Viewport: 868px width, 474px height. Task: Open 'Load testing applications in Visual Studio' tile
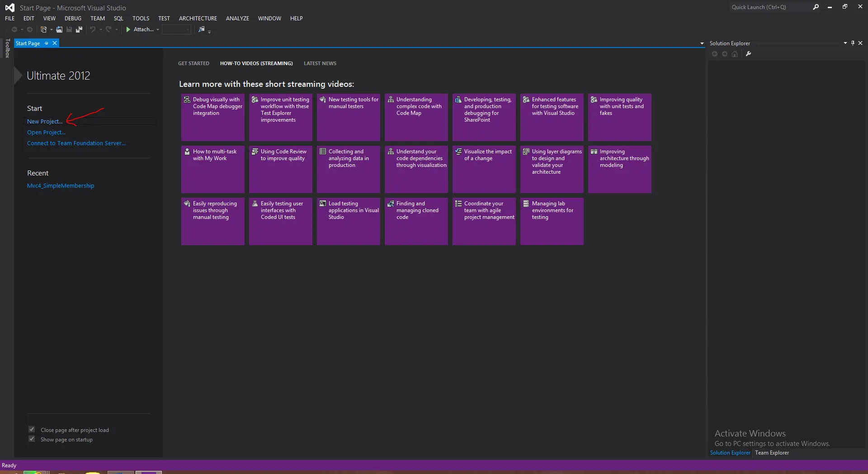(x=349, y=221)
